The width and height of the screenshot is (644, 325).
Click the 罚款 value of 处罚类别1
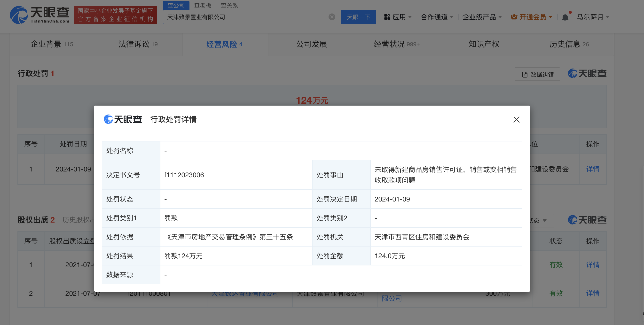171,218
